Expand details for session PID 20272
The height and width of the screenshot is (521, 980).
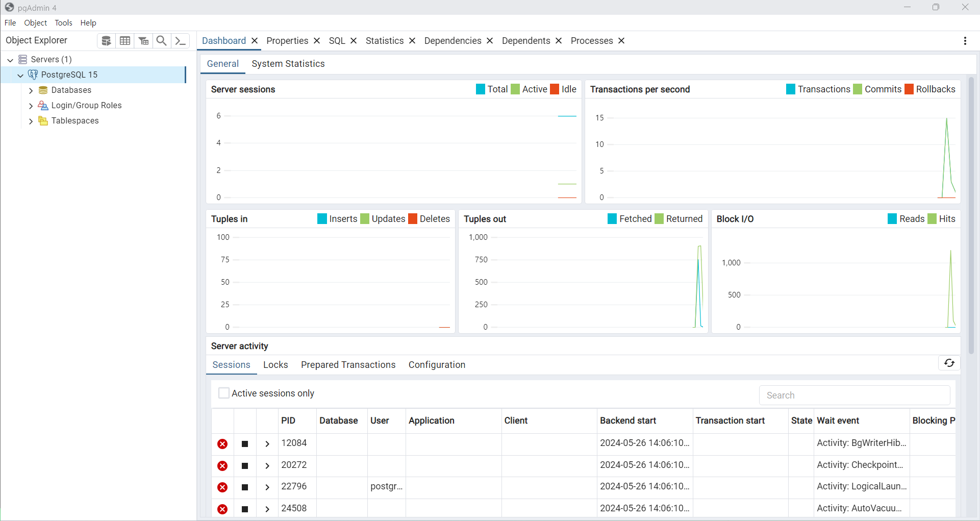click(x=266, y=466)
